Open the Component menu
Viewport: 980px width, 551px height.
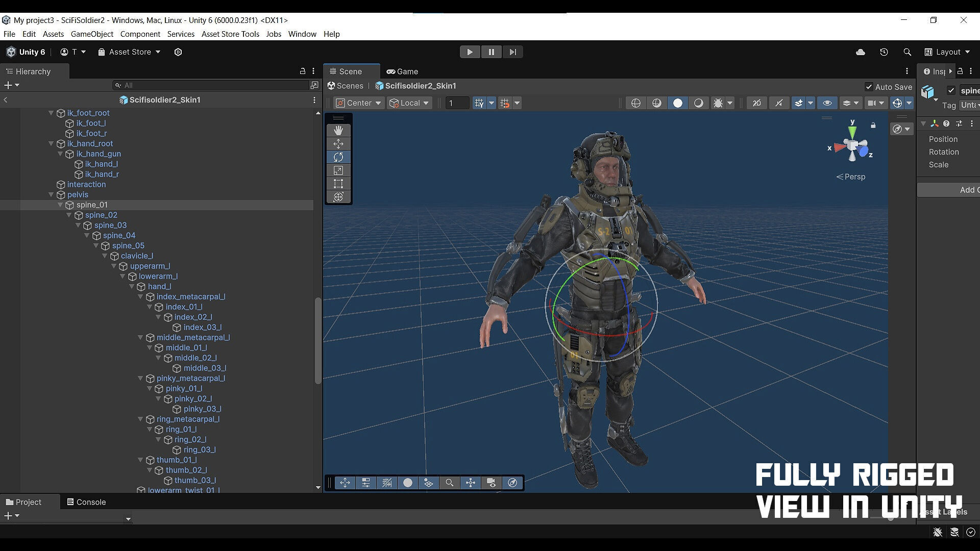[140, 34]
